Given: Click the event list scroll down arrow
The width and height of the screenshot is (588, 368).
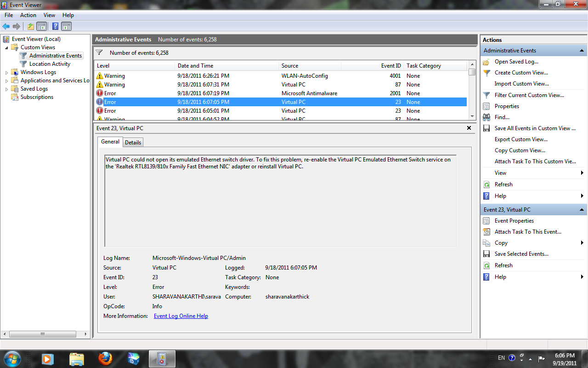Looking at the screenshot, I should (x=472, y=116).
